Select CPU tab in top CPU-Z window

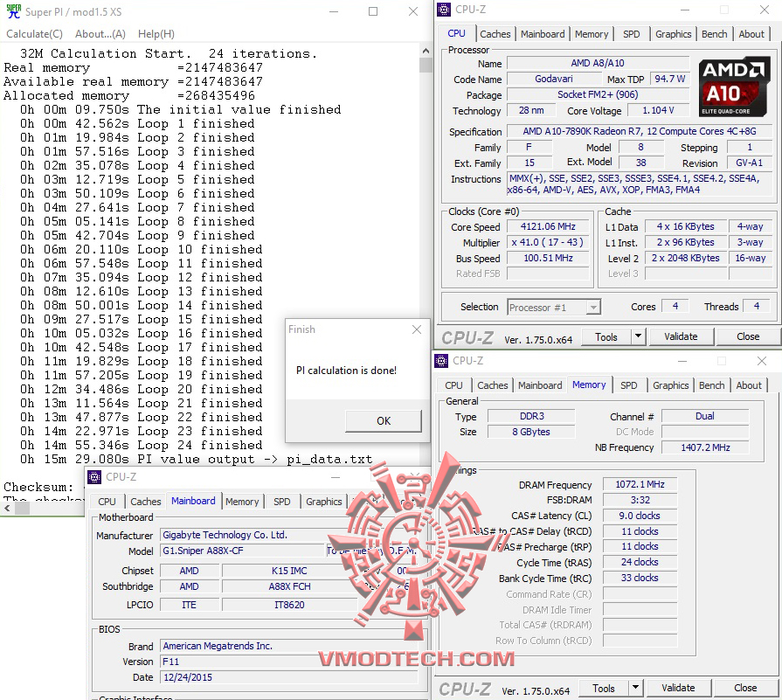[x=456, y=33]
